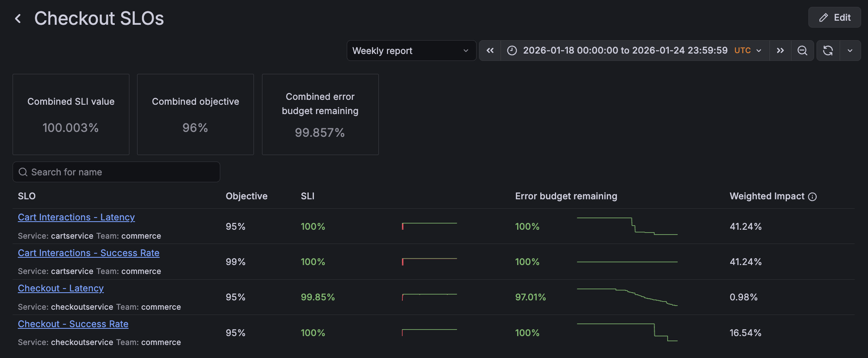This screenshot has width=868, height=358.
Task: Click the Combined objective panel
Action: [x=196, y=114]
